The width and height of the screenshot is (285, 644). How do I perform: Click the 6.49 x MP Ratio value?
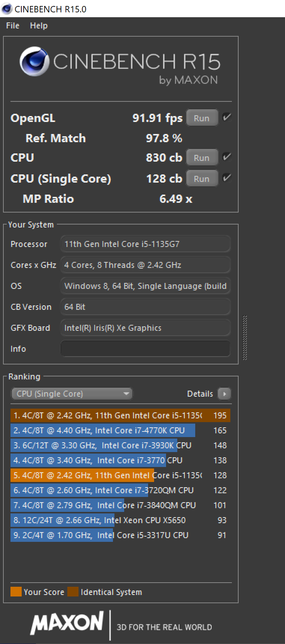(176, 199)
